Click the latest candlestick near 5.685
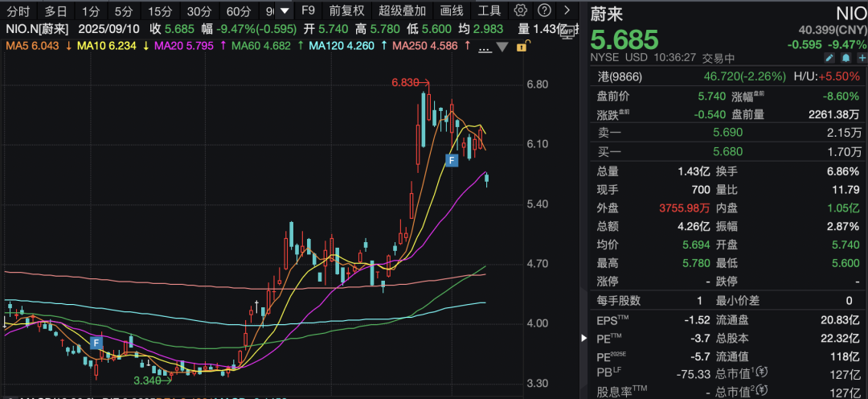This screenshot has width=868, height=399. (x=487, y=179)
